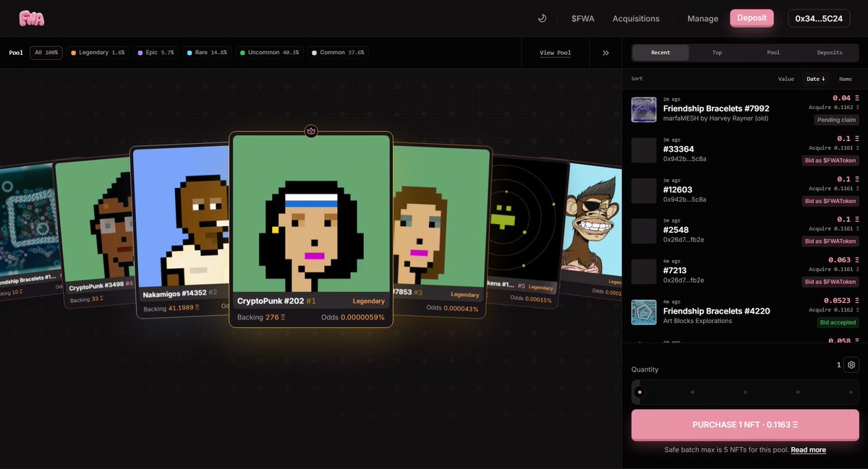This screenshot has width=868, height=469.
Task: Click Bid as $FWAToken for #33364
Action: coord(830,160)
